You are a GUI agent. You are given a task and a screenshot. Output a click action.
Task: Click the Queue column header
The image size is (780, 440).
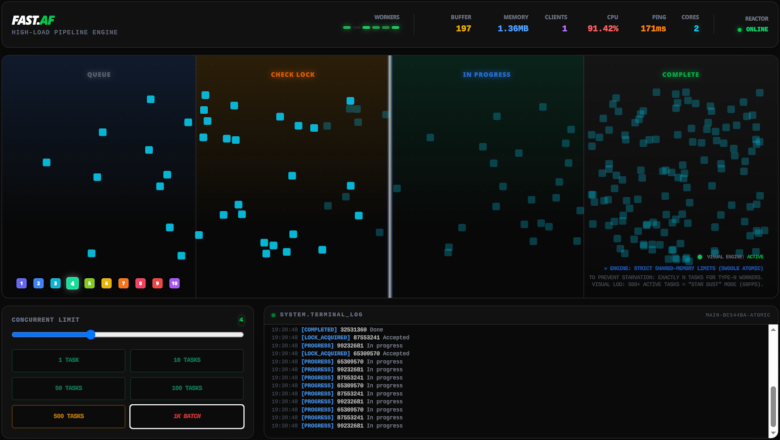pyautogui.click(x=99, y=75)
